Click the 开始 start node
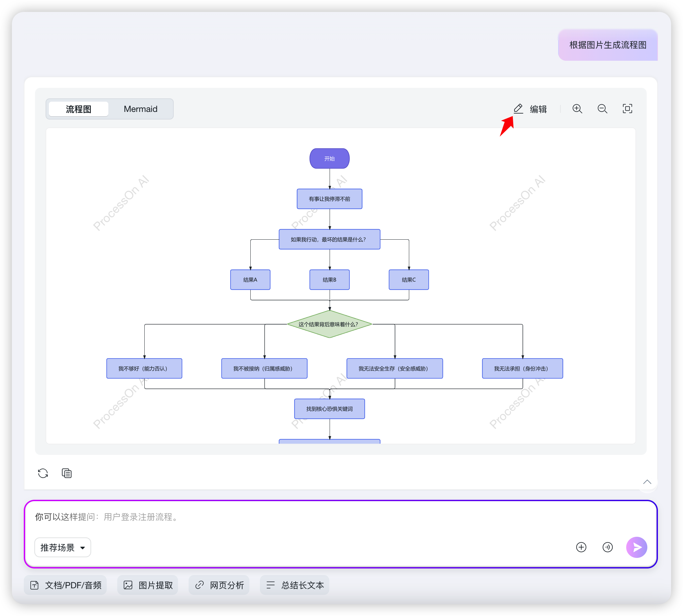This screenshot has height=616, width=683. (330, 158)
